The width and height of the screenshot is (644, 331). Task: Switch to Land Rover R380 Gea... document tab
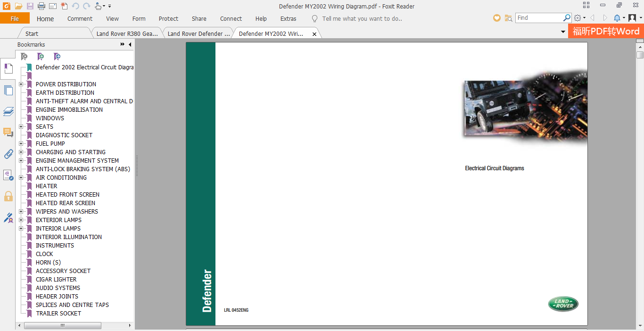pyautogui.click(x=127, y=33)
